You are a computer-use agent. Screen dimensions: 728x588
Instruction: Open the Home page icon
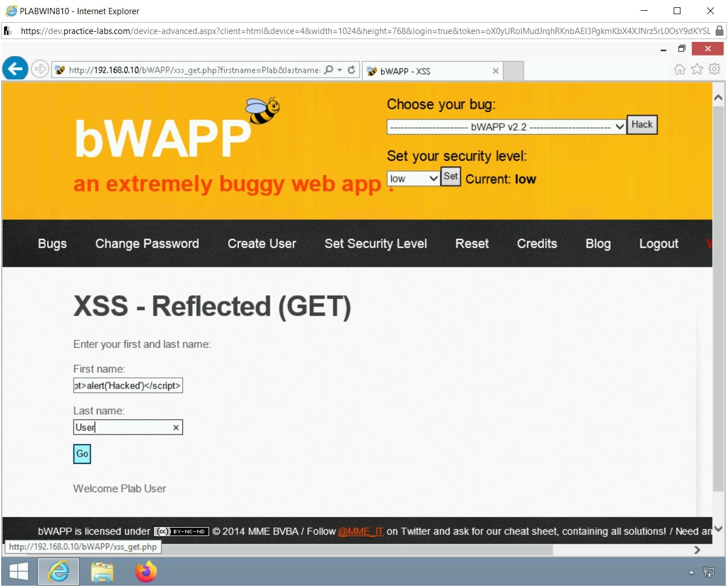tap(679, 70)
